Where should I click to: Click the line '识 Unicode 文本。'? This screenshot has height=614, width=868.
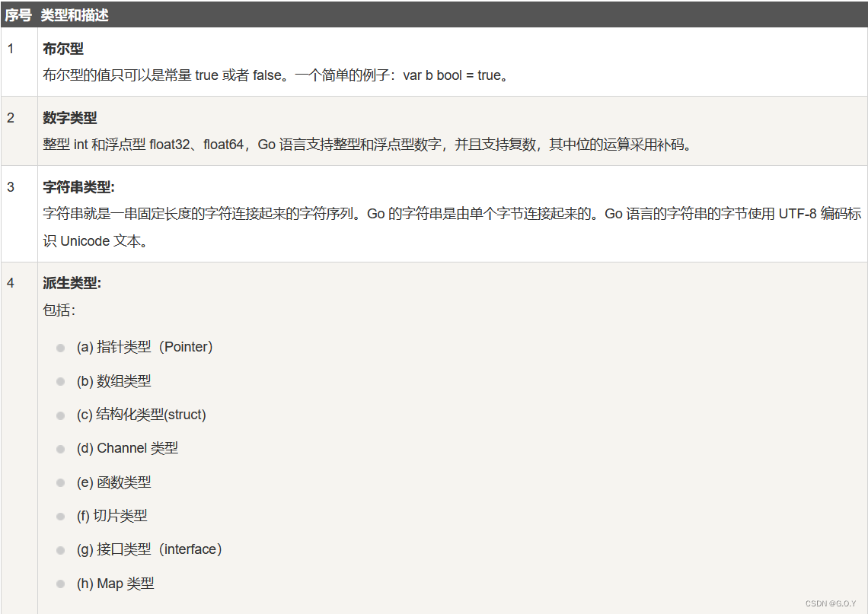coord(95,241)
